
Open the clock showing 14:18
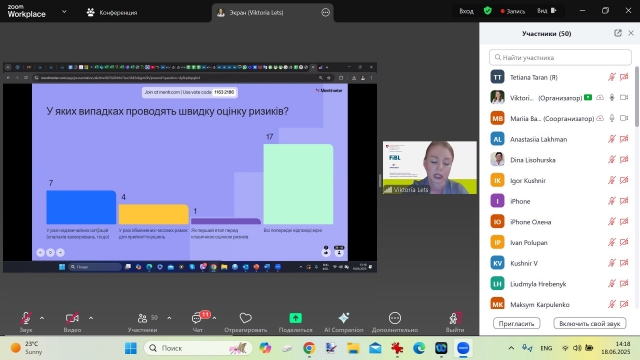point(615,348)
